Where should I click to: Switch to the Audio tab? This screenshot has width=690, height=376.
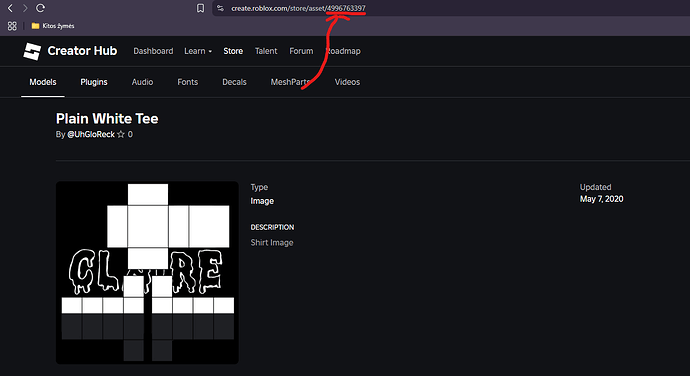pos(142,82)
